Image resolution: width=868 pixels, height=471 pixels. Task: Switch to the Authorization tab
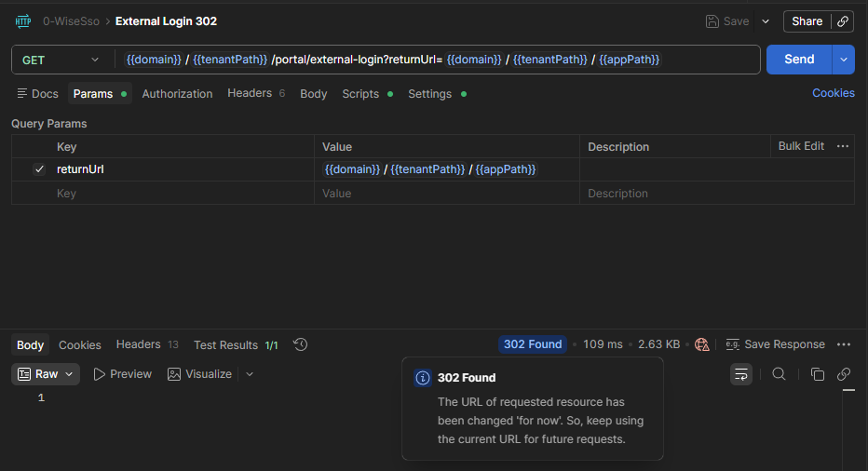(x=177, y=94)
